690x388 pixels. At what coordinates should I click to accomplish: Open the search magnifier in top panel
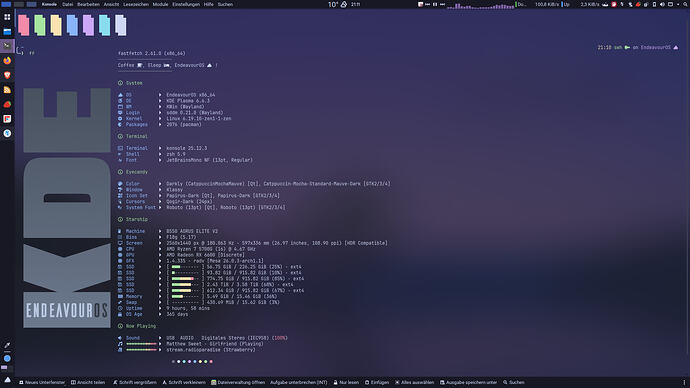coord(686,4)
